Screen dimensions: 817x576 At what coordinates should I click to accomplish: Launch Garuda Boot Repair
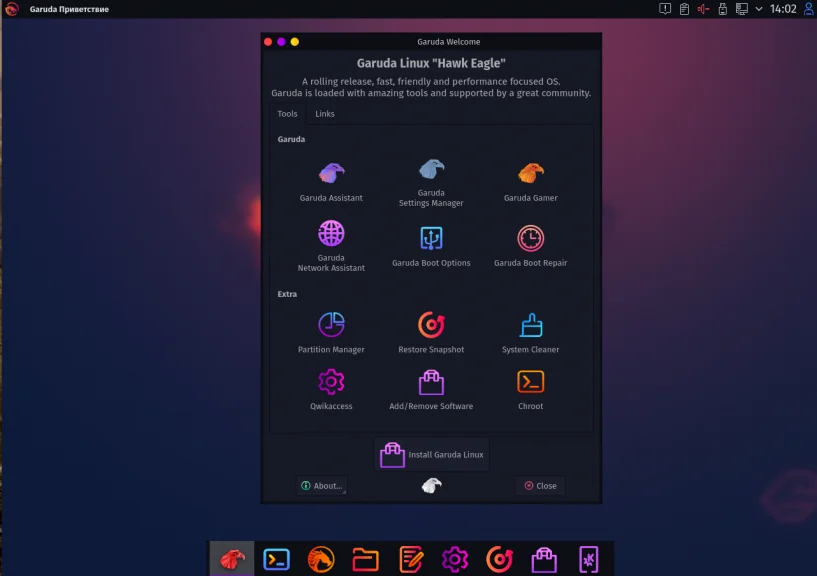pyautogui.click(x=530, y=240)
